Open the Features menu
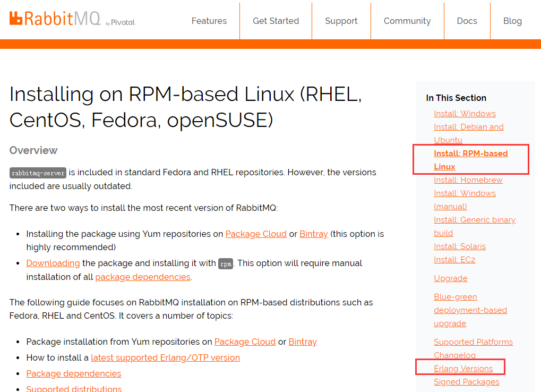 pos(209,21)
